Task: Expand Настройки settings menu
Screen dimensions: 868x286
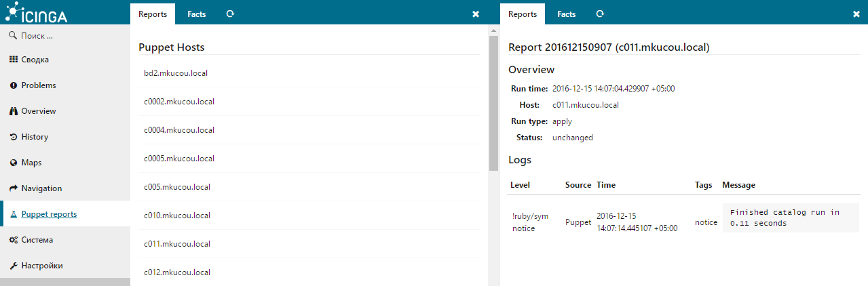Action: point(41,266)
